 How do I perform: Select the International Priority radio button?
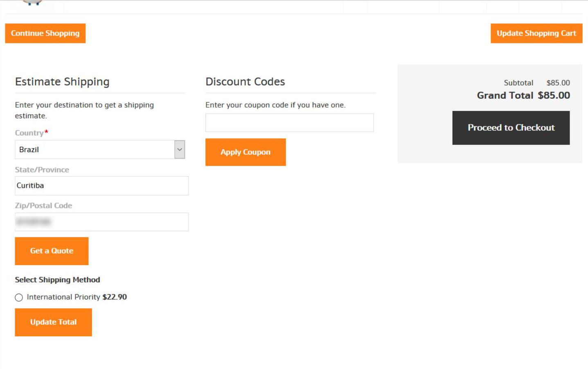pos(19,297)
